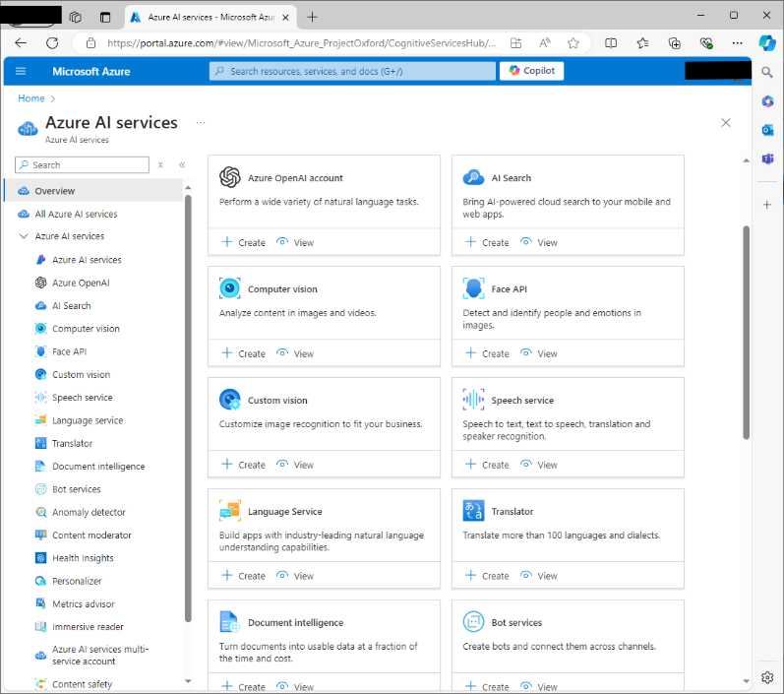784x694 pixels.
Task: Select AI Search in the sidebar
Action: [x=72, y=306]
